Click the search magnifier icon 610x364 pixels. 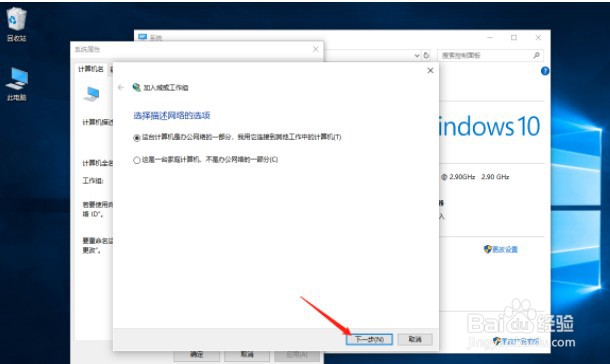(536, 55)
